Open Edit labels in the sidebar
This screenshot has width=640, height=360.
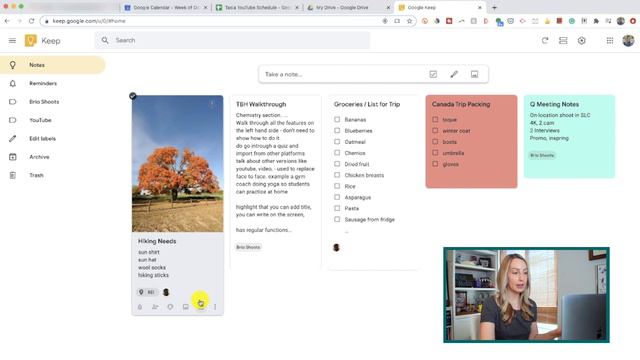[x=53, y=138]
